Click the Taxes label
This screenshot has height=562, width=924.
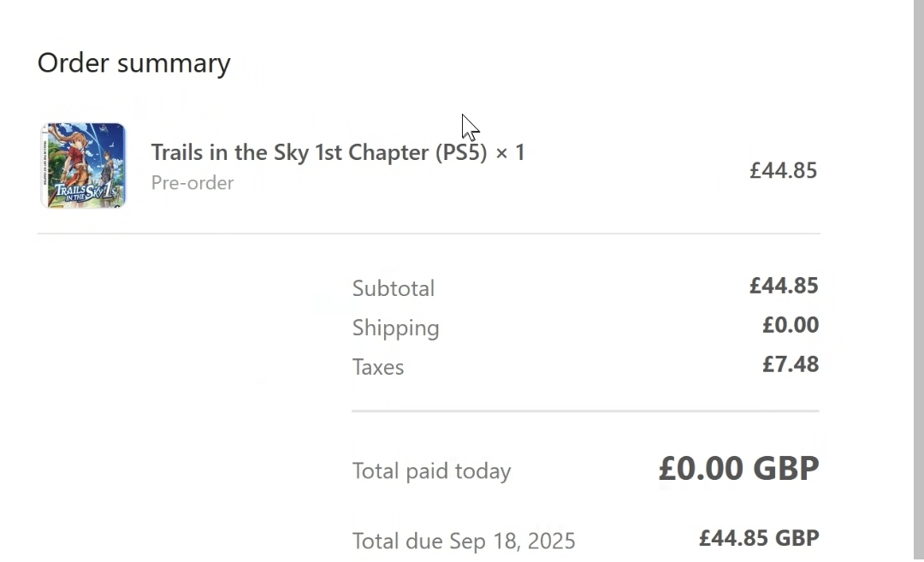378,367
